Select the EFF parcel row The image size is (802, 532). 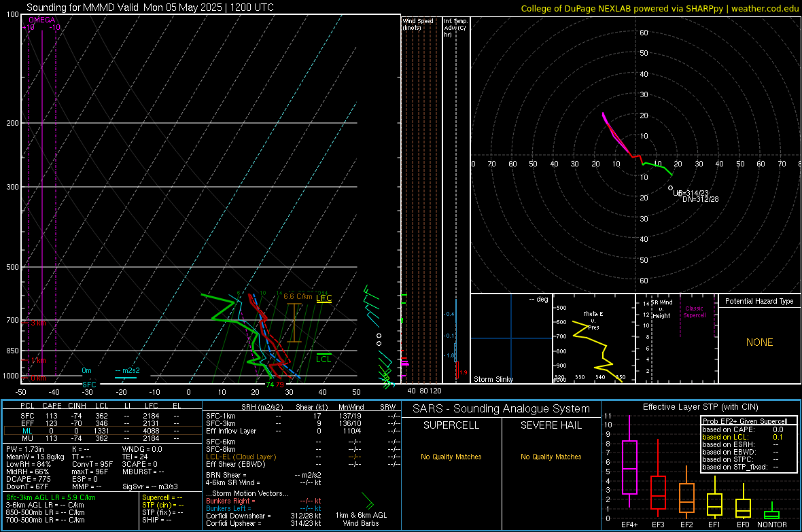103,423
